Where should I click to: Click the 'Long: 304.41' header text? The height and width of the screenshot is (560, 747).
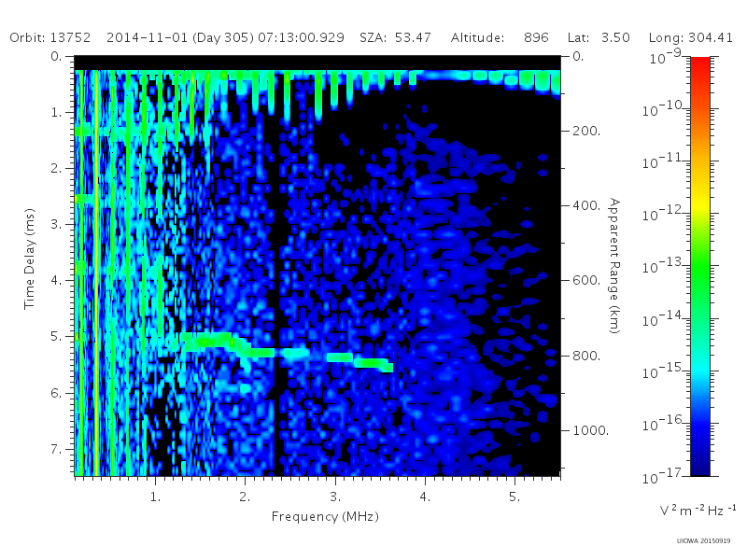pos(690,37)
